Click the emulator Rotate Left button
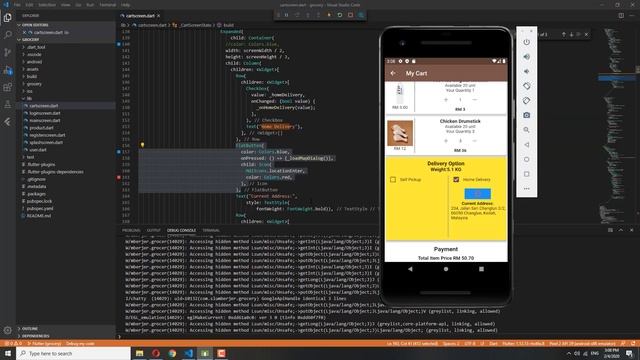The height and width of the screenshot is (360, 640). click(x=527, y=86)
